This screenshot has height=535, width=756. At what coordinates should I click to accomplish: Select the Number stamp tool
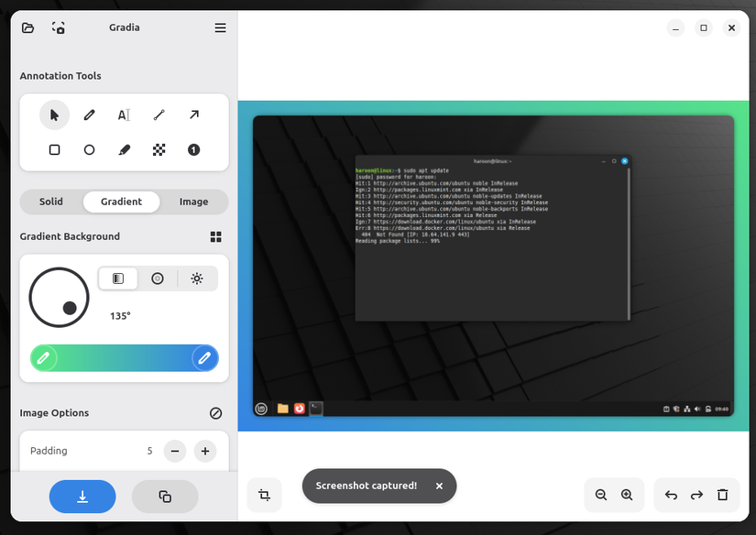coord(193,149)
